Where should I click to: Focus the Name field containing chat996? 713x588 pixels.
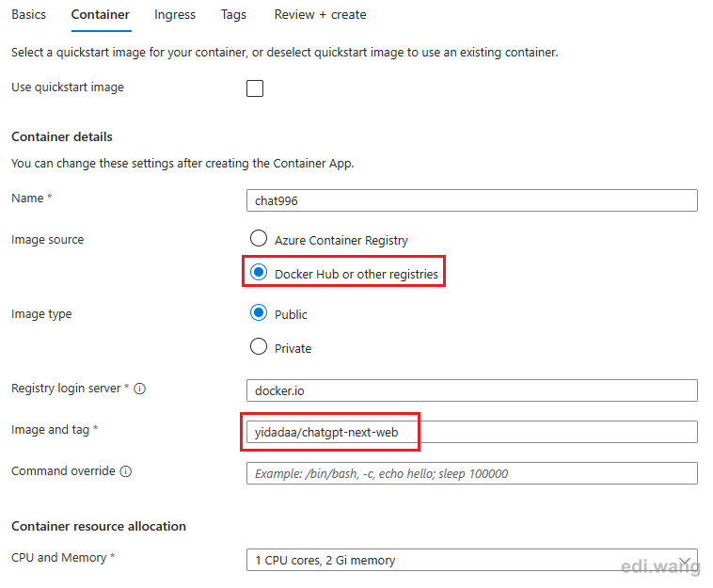[471, 200]
